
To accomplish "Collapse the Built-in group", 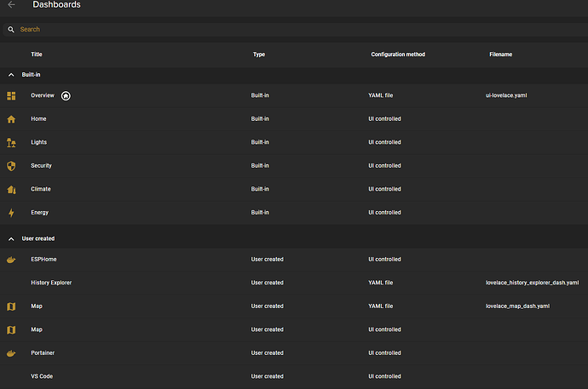I will tap(11, 75).
